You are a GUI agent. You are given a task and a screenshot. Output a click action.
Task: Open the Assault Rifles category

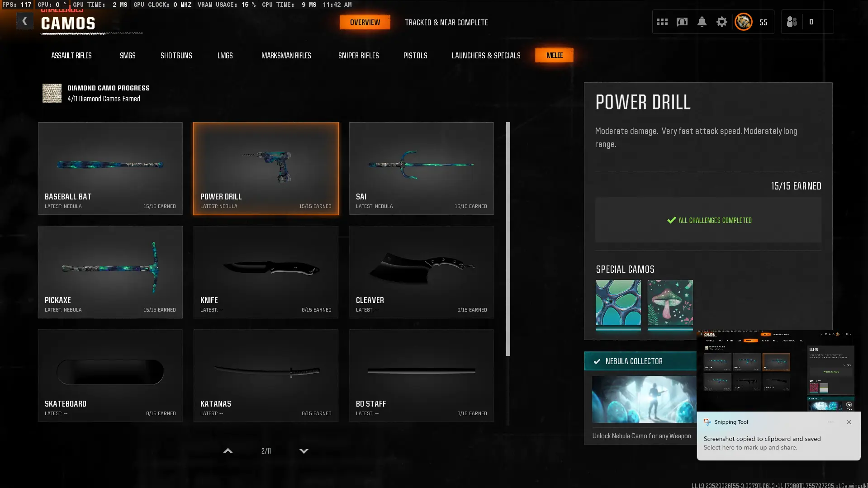(71, 56)
